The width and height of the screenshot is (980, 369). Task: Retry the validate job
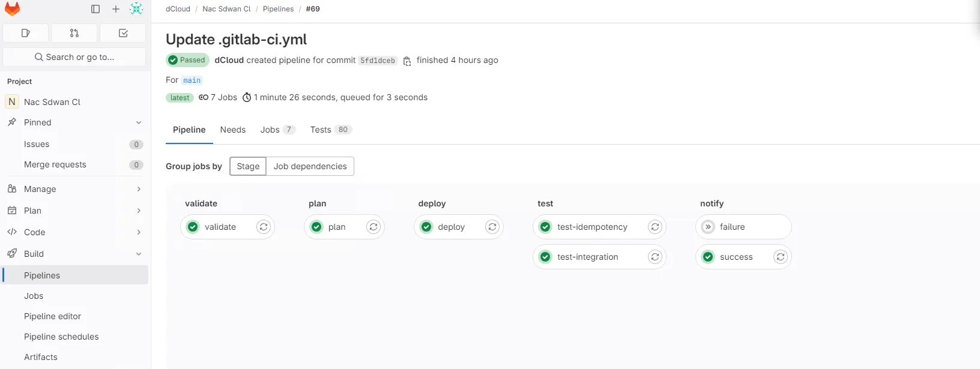264,227
